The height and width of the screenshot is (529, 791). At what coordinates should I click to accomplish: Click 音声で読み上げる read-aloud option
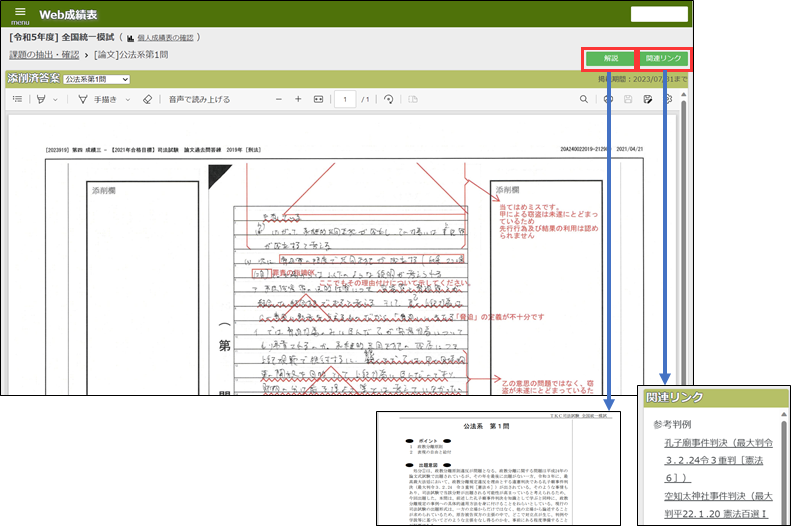pos(199,100)
